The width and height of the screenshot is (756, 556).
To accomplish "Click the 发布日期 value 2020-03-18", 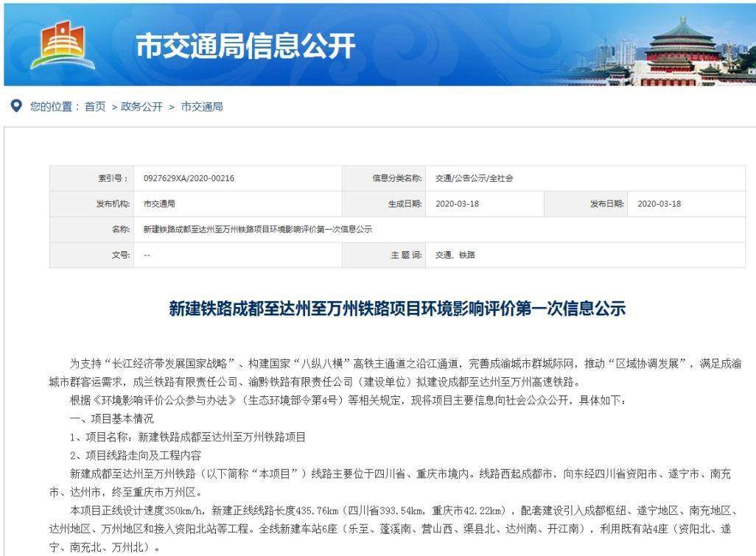I will (x=659, y=204).
